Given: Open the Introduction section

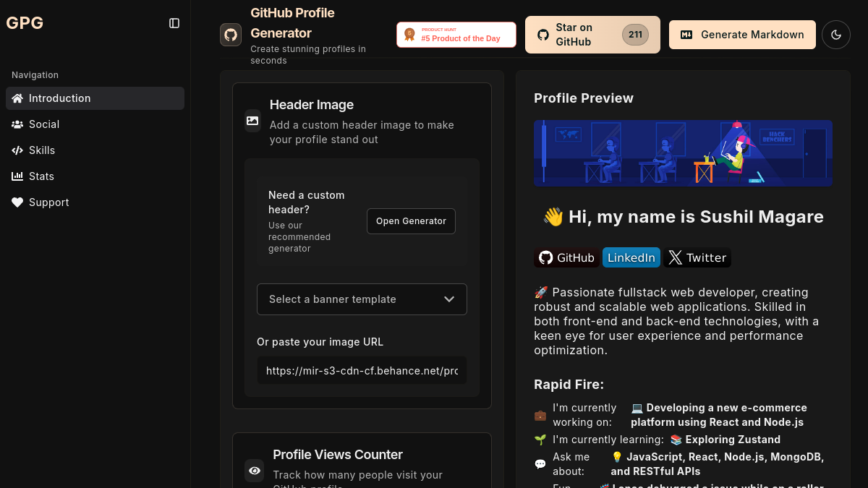Looking at the screenshot, I should point(95,98).
